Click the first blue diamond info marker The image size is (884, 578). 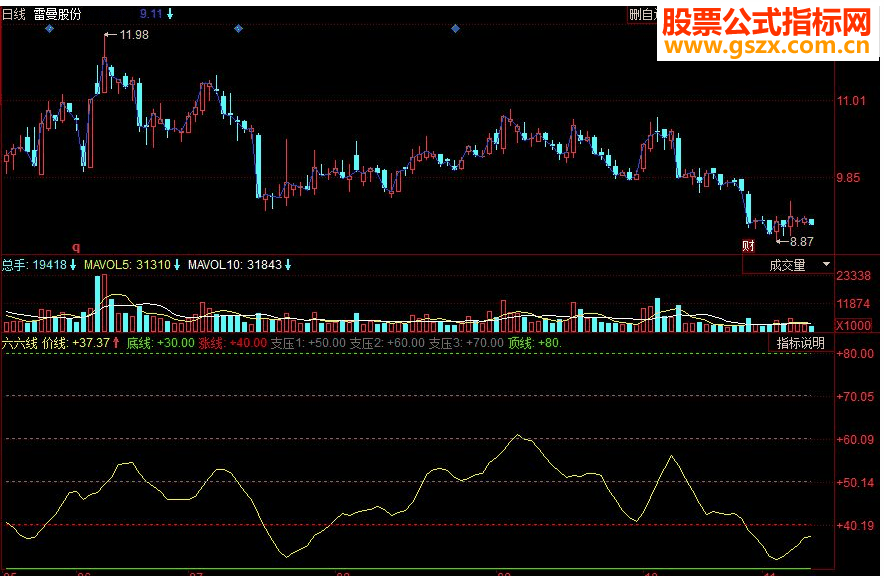(50, 28)
